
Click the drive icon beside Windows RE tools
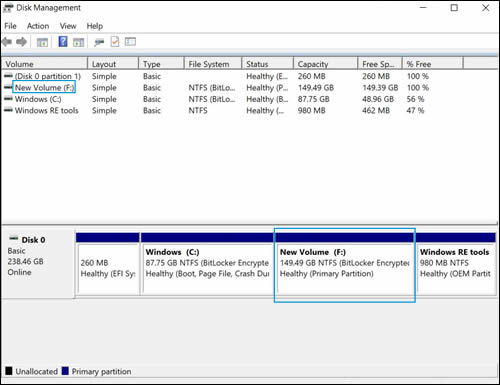pyautogui.click(x=9, y=110)
